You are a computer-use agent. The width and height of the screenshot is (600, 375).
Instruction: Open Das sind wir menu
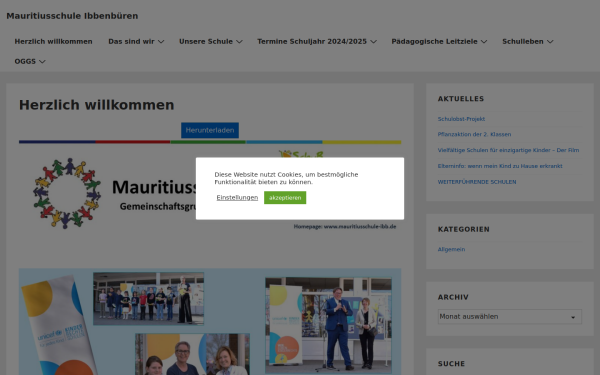tap(131, 41)
